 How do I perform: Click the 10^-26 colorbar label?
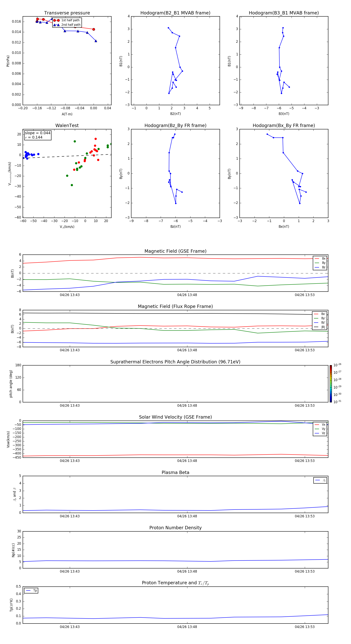pos(337,365)
